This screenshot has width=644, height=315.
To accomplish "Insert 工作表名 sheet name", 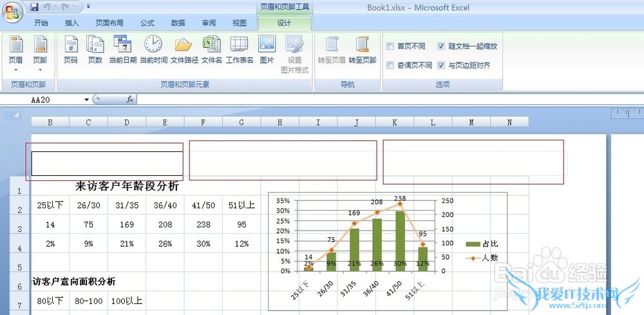I will (x=239, y=50).
